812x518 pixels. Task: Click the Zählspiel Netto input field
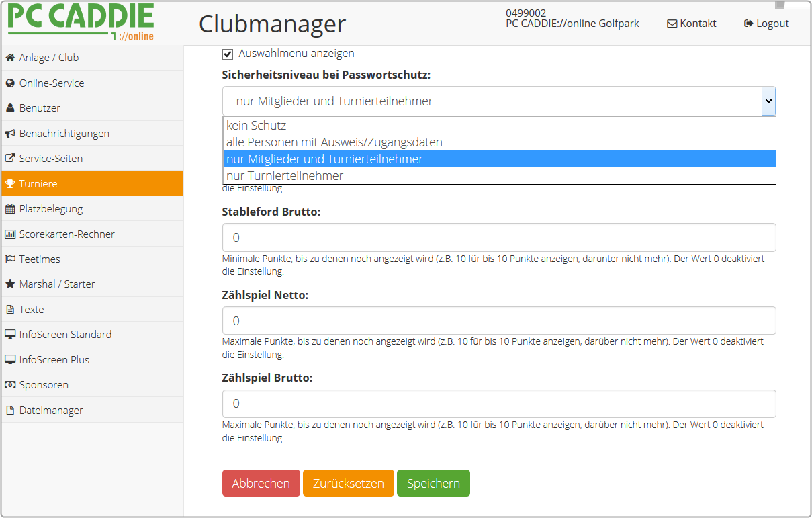(499, 320)
